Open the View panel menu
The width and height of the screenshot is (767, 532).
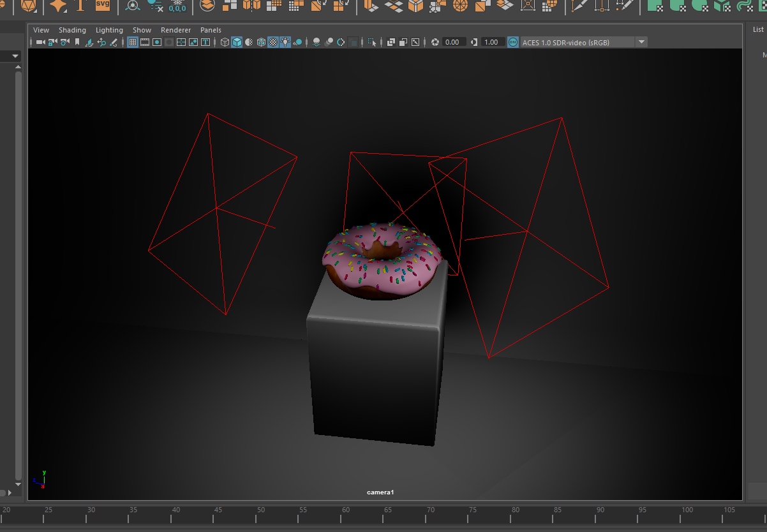41,30
